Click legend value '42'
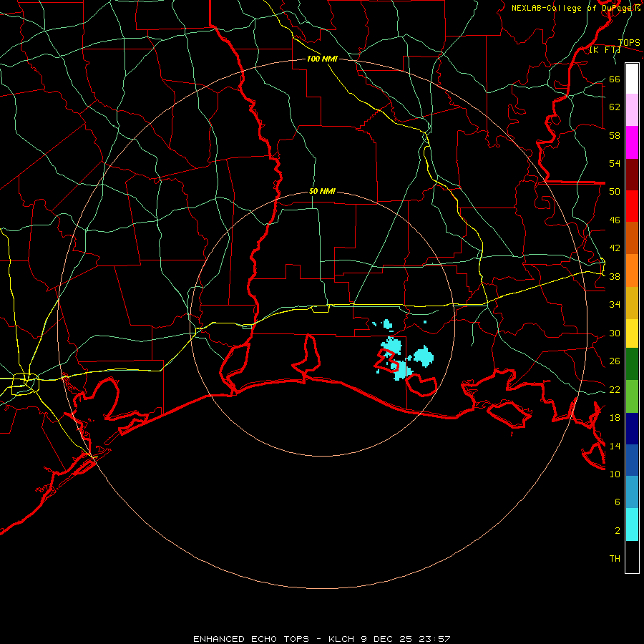 pyautogui.click(x=615, y=248)
